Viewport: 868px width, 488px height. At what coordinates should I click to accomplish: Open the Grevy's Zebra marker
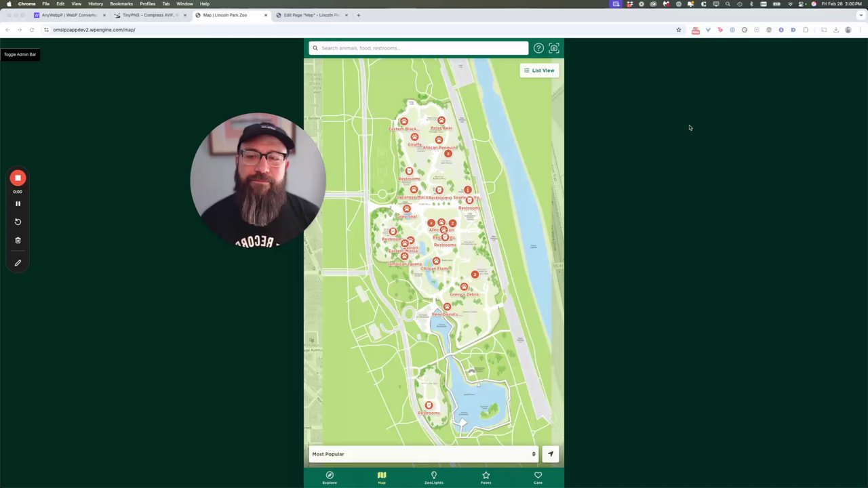click(464, 287)
